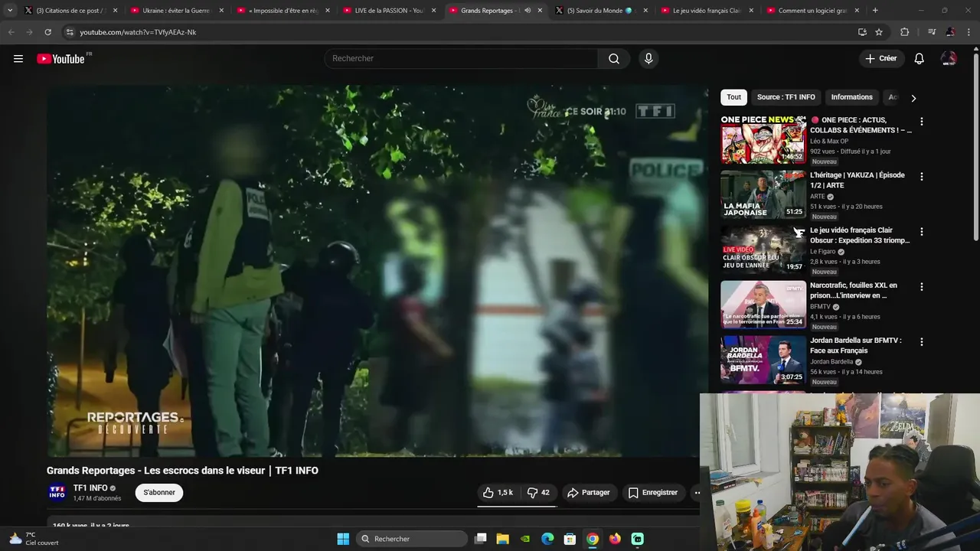
Task: Click the Créer button
Action: pyautogui.click(x=880, y=59)
